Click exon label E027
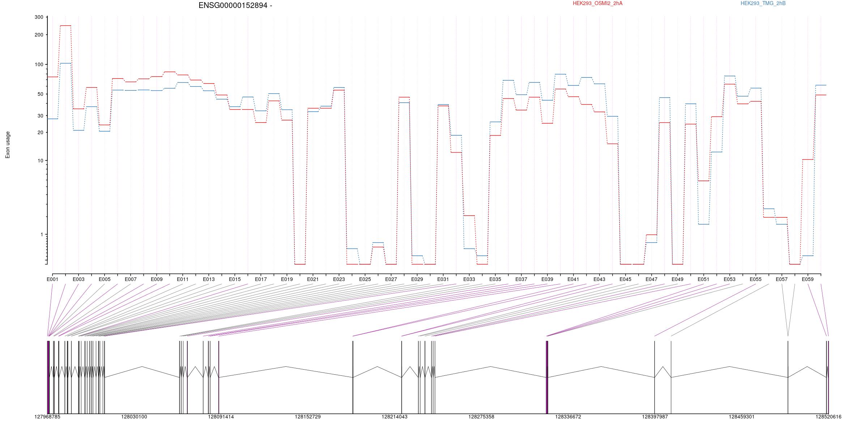 [x=391, y=279]
